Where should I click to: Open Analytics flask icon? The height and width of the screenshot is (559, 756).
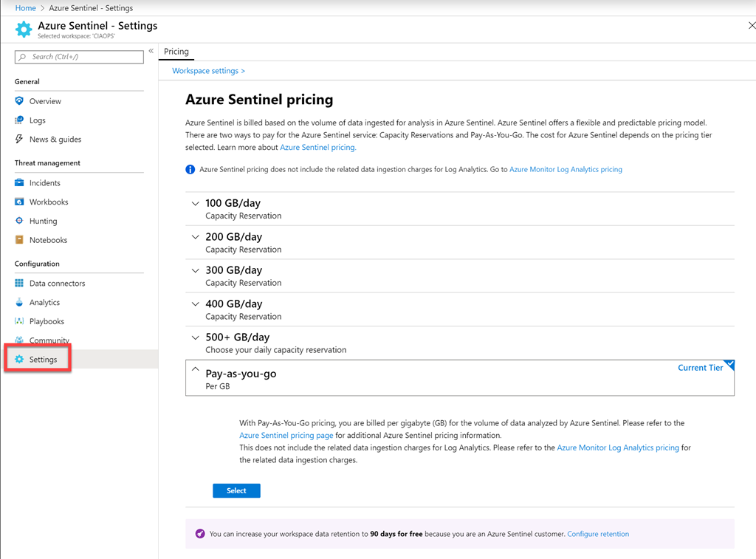coord(19,303)
